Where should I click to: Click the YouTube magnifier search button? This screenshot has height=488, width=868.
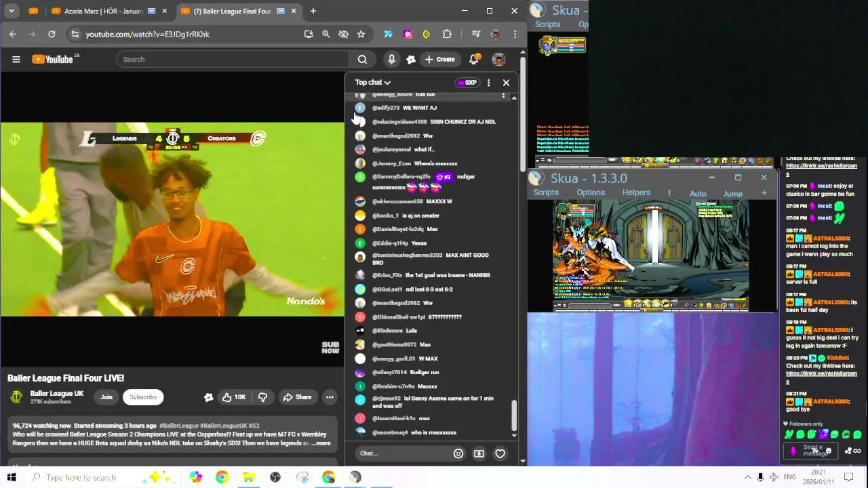click(x=362, y=59)
